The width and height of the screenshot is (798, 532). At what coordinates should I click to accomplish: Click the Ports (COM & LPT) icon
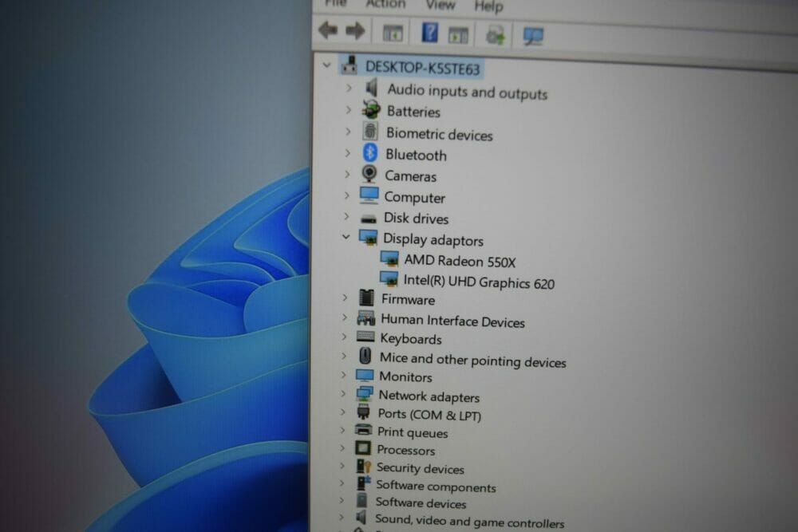coord(363,412)
